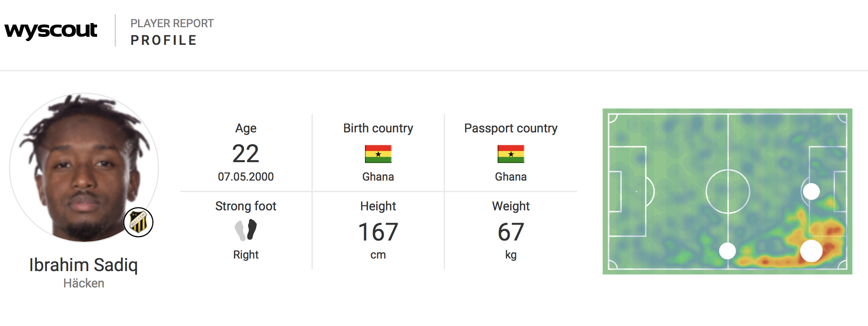Viewport: 868px width, 326px height.
Task: Select the PLAYER REPORT header label
Action: click(x=172, y=23)
